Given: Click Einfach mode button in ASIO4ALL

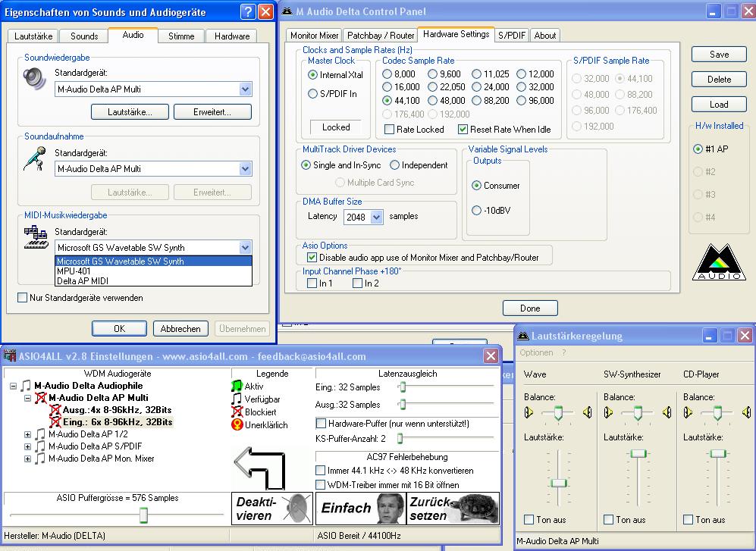Looking at the screenshot, I should click(x=361, y=509).
